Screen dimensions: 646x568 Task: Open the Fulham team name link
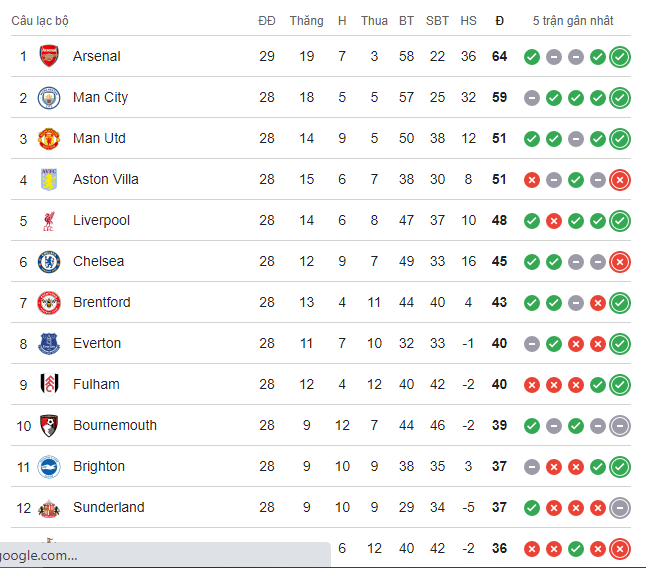point(96,385)
